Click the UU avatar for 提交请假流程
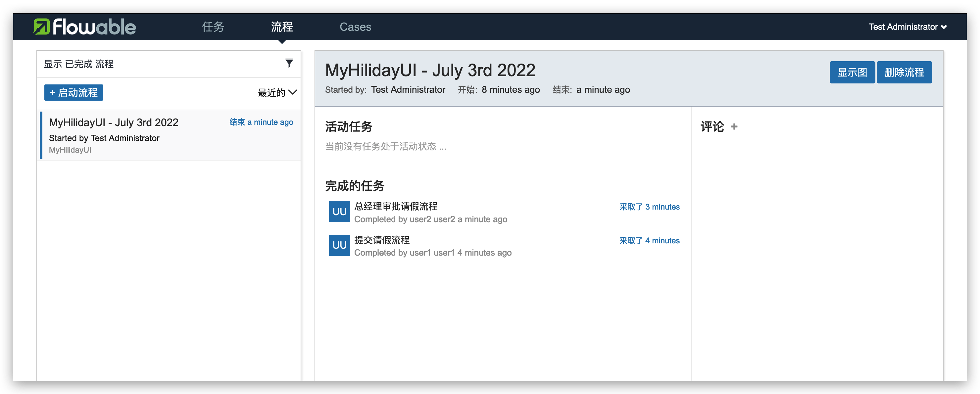Screen dimensions: 980x394 339,245
